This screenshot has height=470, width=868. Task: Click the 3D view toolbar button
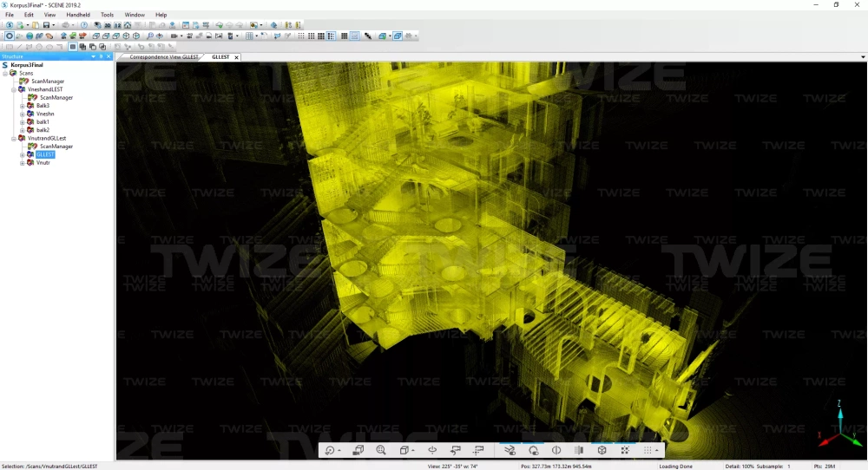pyautogui.click(x=107, y=25)
